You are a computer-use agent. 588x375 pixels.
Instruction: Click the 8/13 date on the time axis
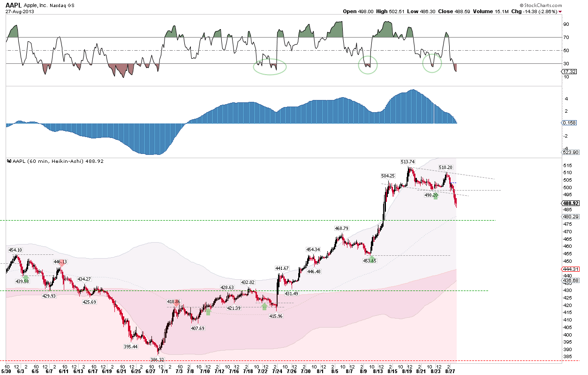point(378,371)
